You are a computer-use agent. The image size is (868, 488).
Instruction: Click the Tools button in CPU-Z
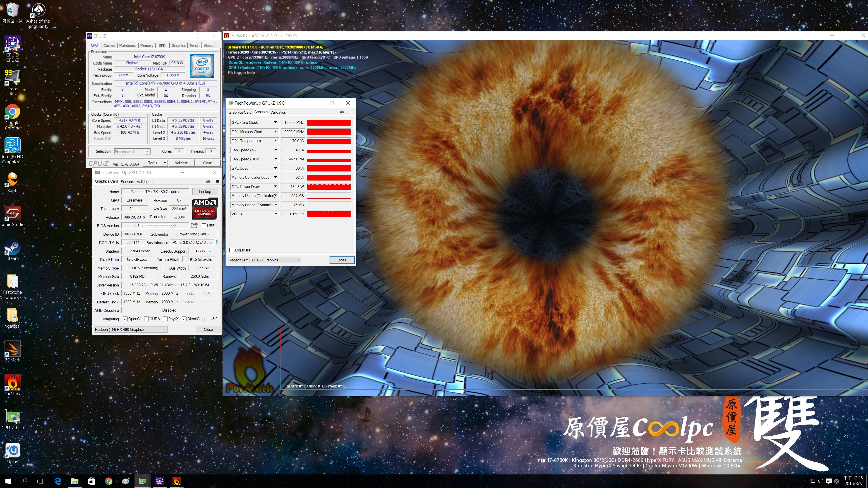click(x=153, y=163)
